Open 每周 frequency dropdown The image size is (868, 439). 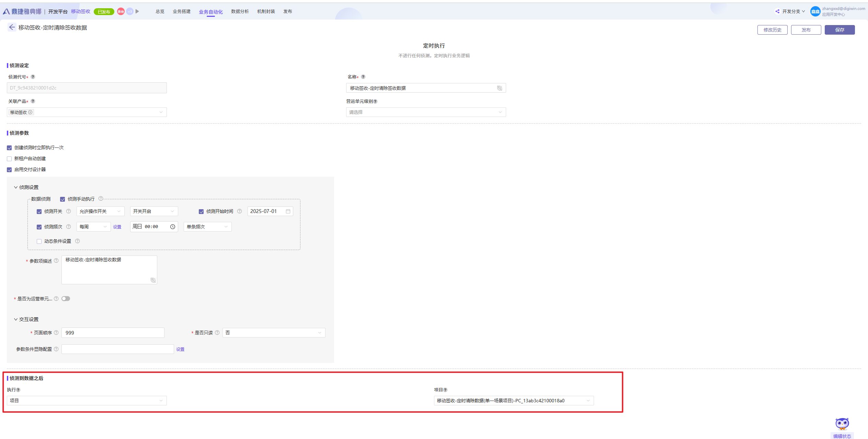pos(93,227)
